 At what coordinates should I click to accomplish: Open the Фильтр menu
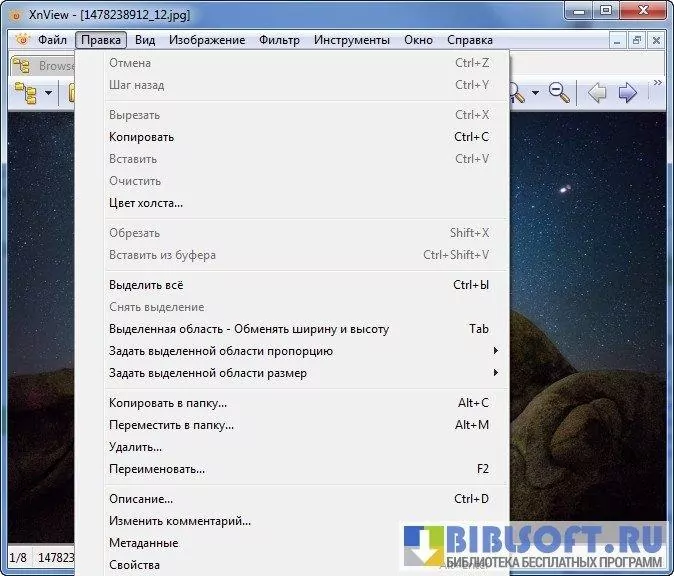point(279,40)
